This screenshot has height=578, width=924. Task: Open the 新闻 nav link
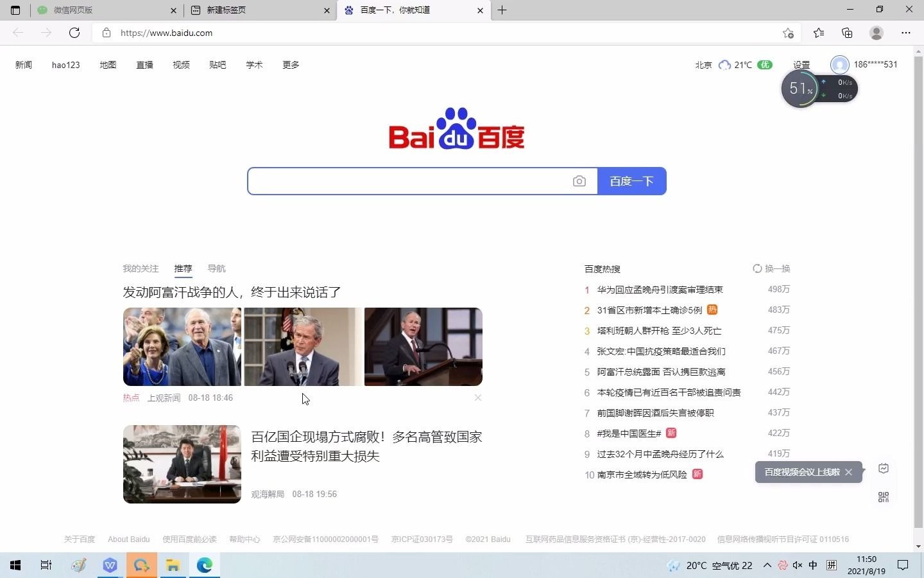tap(24, 65)
